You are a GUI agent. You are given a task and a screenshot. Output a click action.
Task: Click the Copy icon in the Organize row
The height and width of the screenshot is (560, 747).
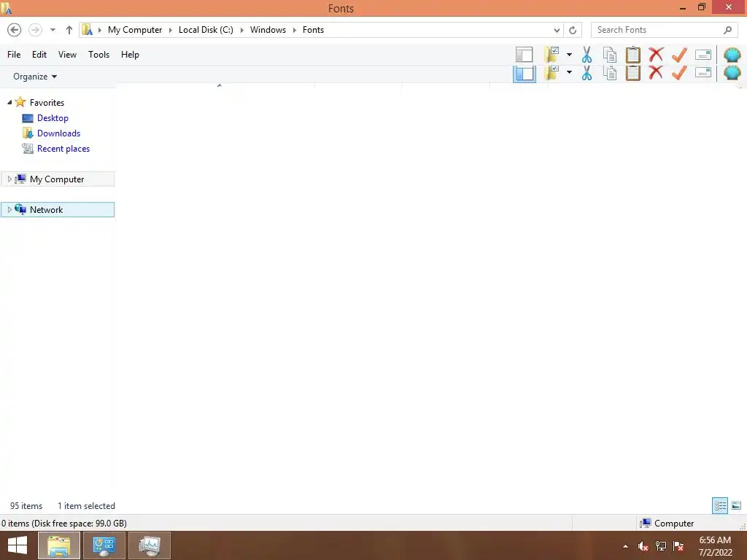[x=610, y=73]
